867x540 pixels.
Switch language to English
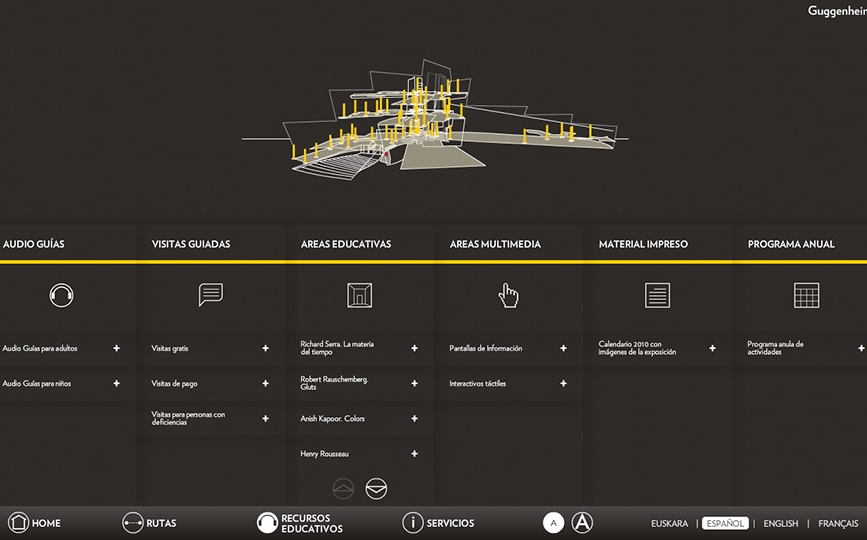[x=781, y=523]
